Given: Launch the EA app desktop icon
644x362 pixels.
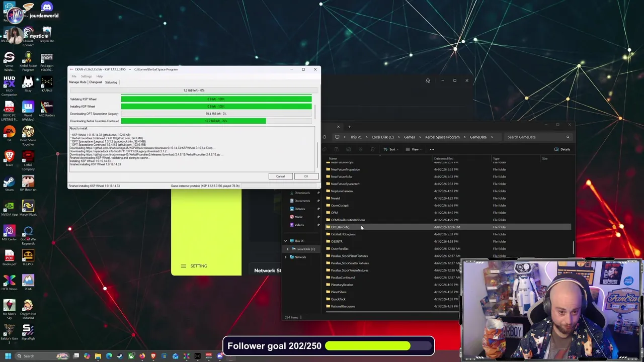Looking at the screenshot, I should point(9,134).
